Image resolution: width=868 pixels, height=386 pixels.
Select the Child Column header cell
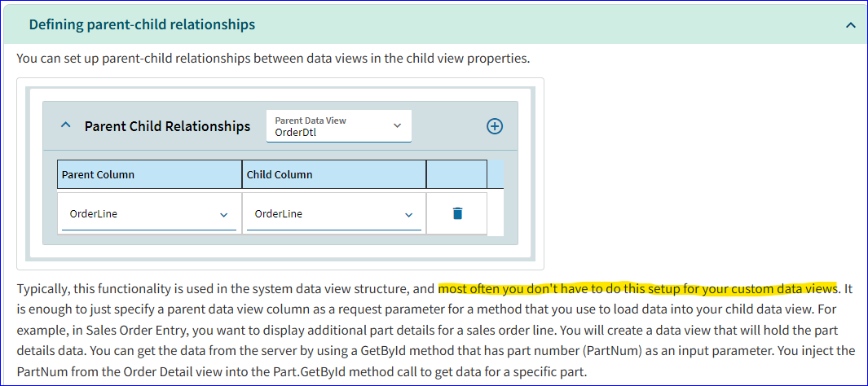click(x=334, y=174)
